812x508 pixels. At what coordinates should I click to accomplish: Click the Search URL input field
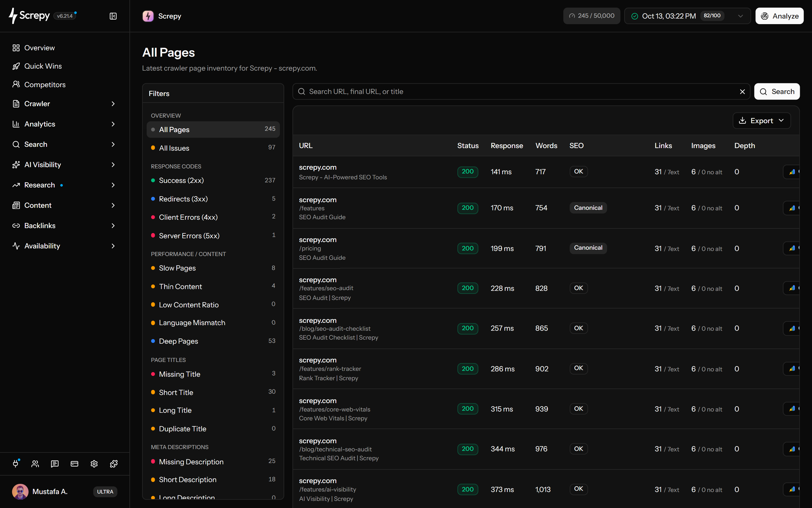[x=521, y=92]
